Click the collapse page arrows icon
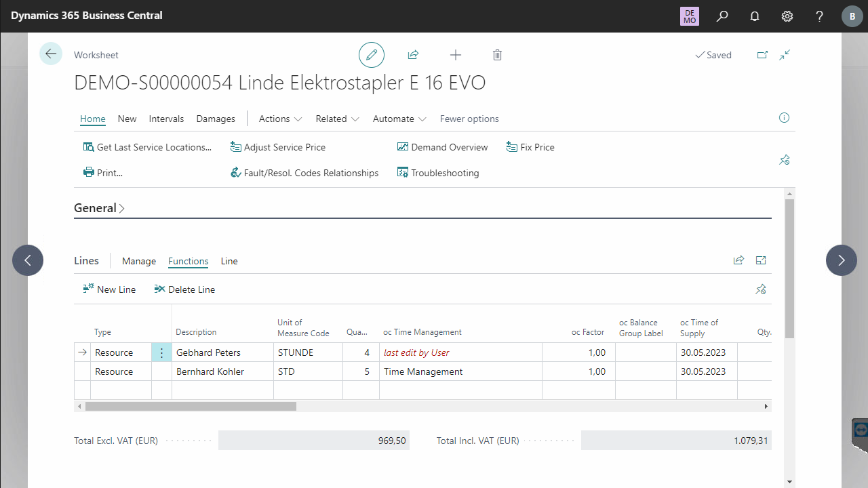868x488 pixels. click(785, 55)
